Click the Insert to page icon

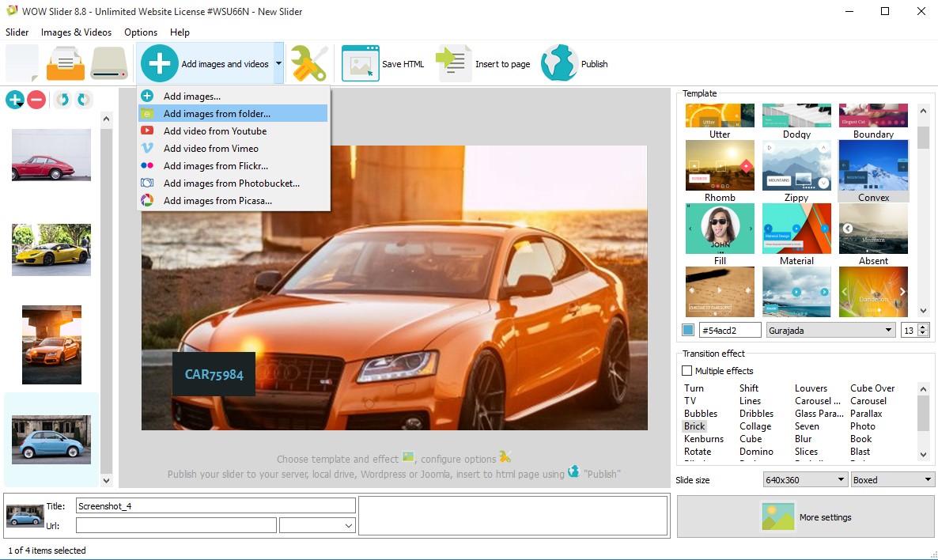coord(454,63)
